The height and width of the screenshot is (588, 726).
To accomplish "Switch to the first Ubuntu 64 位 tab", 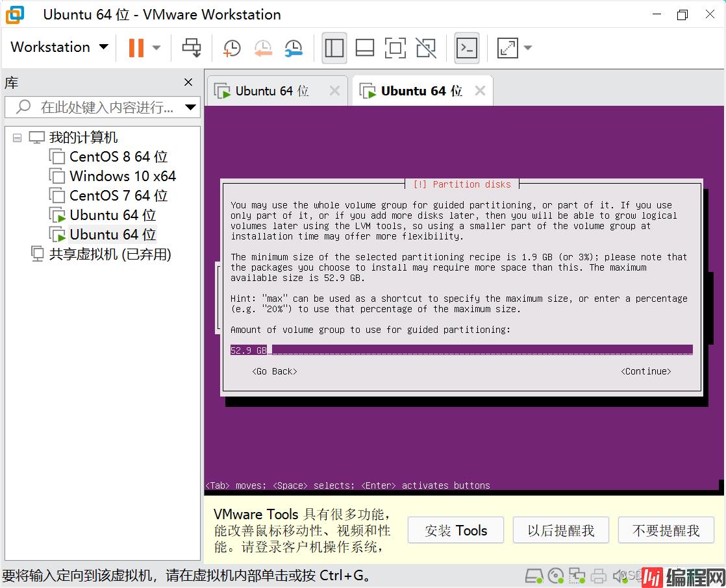I will pyautogui.click(x=271, y=91).
